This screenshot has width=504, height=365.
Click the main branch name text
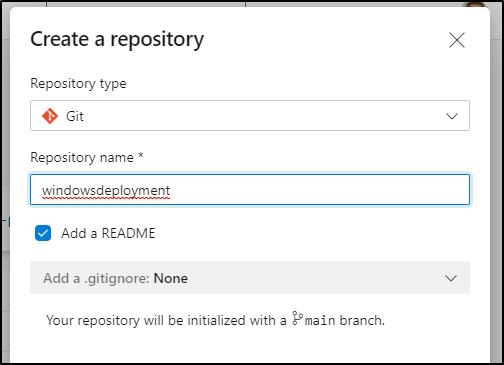[x=320, y=320]
